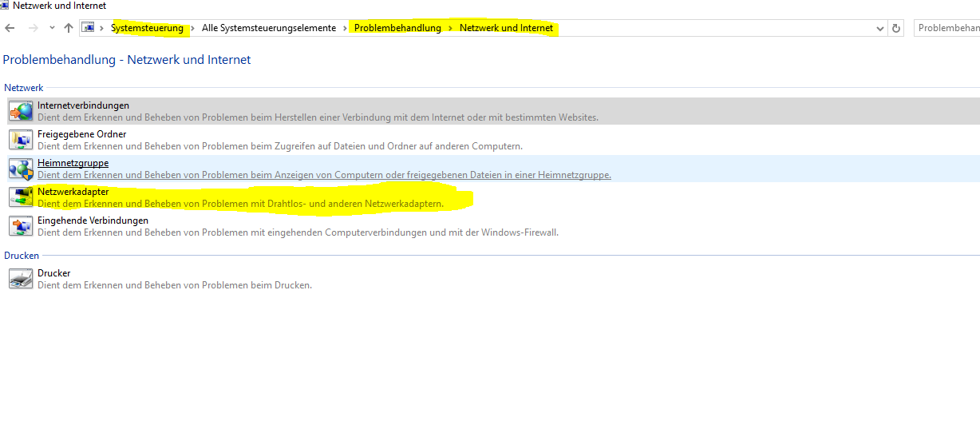
Task: Expand chevron after Problembehandlung breadcrumb
Action: (451, 28)
